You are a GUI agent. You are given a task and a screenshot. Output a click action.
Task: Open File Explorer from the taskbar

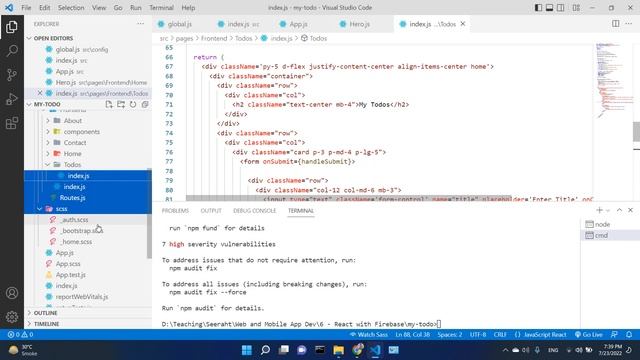coord(338,350)
